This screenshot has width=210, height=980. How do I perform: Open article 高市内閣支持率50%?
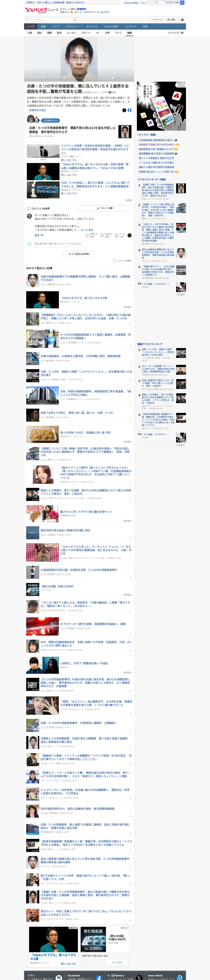(x=77, y=808)
